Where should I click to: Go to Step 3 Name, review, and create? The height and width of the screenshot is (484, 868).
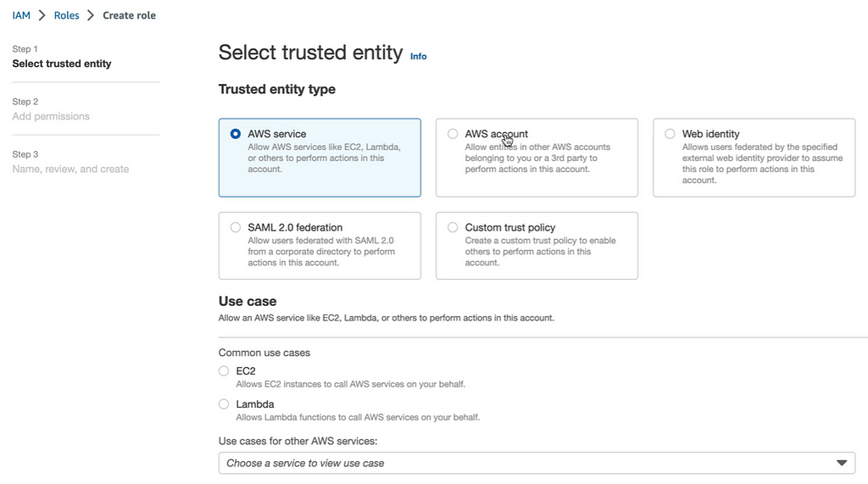tap(70, 162)
